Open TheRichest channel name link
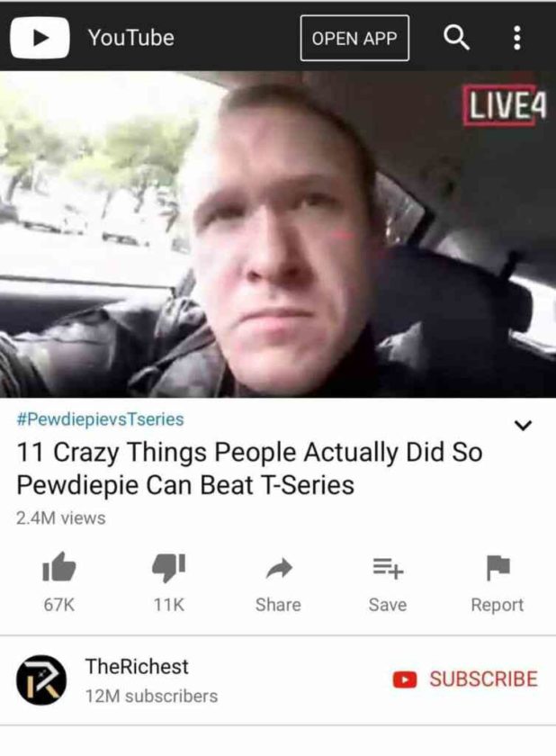 point(137,666)
